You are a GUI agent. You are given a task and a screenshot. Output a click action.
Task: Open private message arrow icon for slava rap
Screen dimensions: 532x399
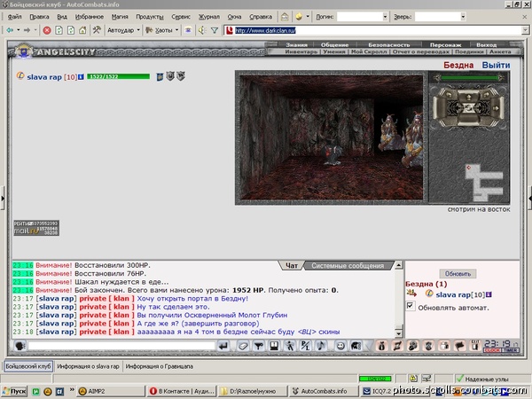click(411, 293)
